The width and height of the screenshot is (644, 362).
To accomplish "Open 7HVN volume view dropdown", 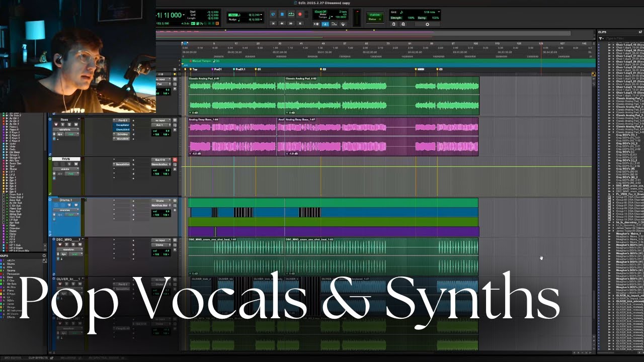I will pyautogui.click(x=66, y=169).
